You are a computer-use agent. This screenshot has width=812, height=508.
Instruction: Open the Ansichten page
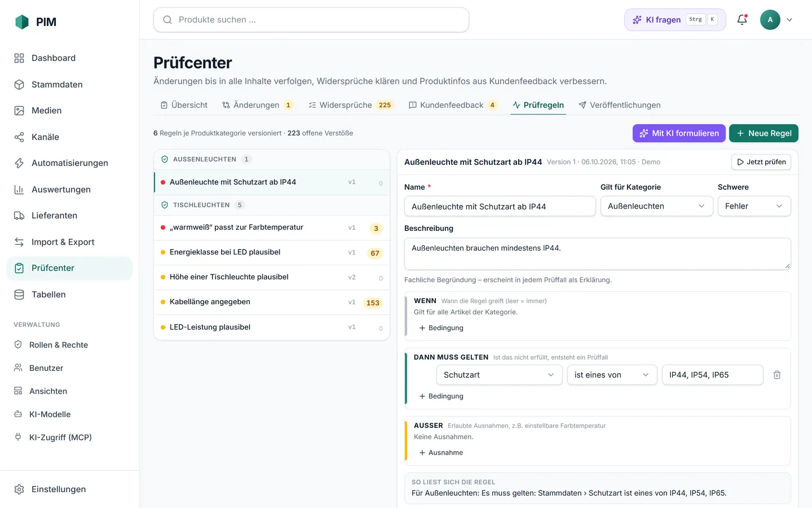click(x=70, y=391)
